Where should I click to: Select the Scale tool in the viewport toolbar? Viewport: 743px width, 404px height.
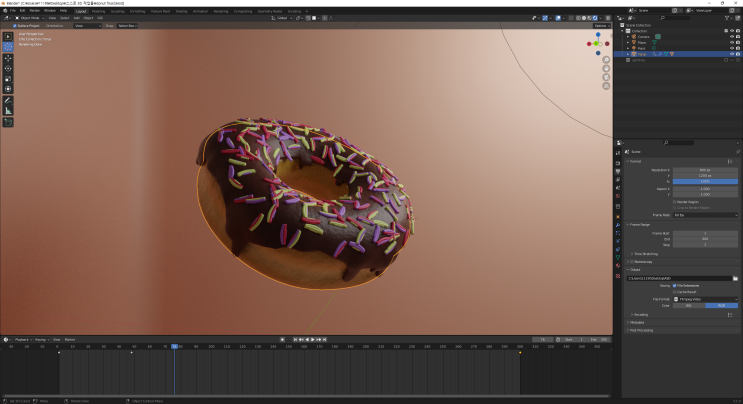tap(8, 78)
